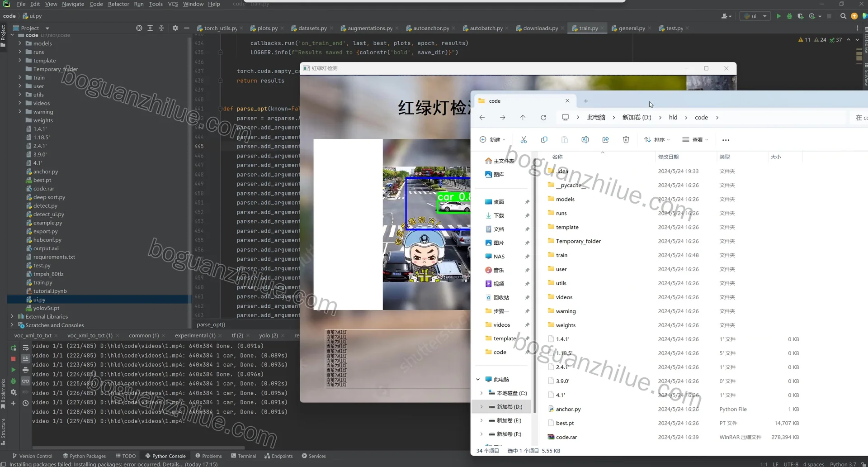Open the VCS menu

click(x=173, y=4)
